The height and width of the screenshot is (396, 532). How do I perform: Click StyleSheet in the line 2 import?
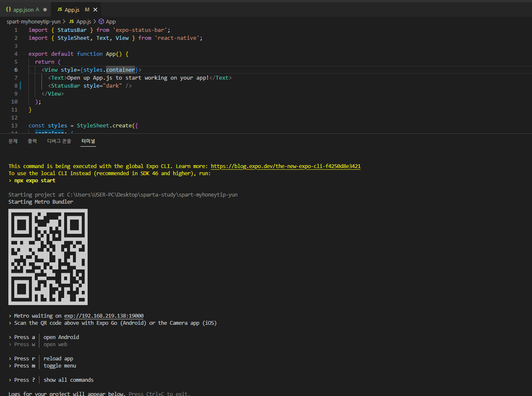pos(73,38)
